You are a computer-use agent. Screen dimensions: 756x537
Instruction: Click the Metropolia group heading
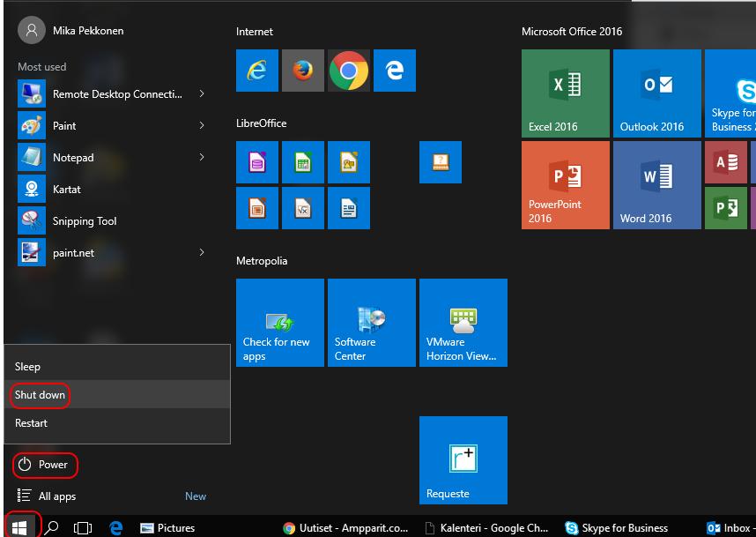(x=262, y=260)
